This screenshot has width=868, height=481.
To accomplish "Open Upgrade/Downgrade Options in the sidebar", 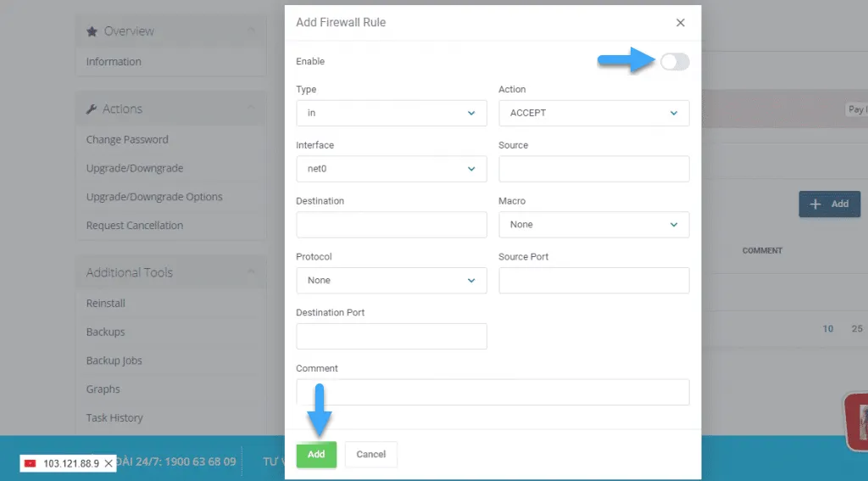I will pyautogui.click(x=154, y=197).
